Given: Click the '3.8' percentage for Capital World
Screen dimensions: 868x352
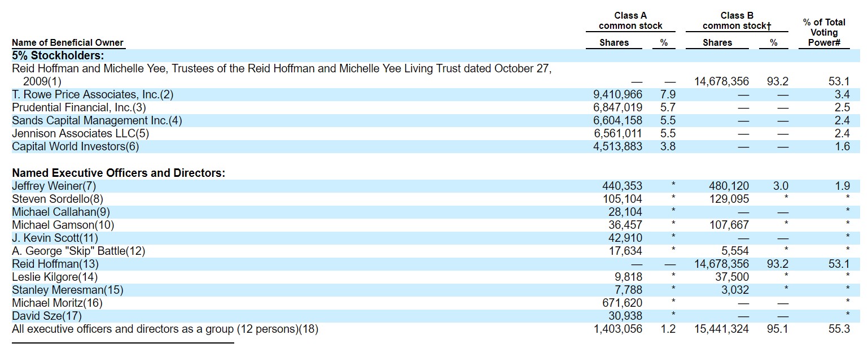Looking at the screenshot, I should 668,146.
